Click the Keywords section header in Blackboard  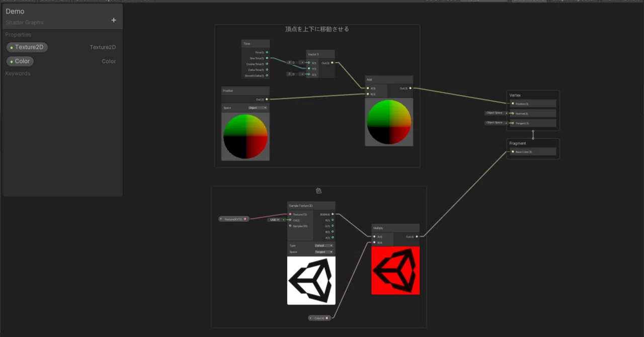[18, 73]
